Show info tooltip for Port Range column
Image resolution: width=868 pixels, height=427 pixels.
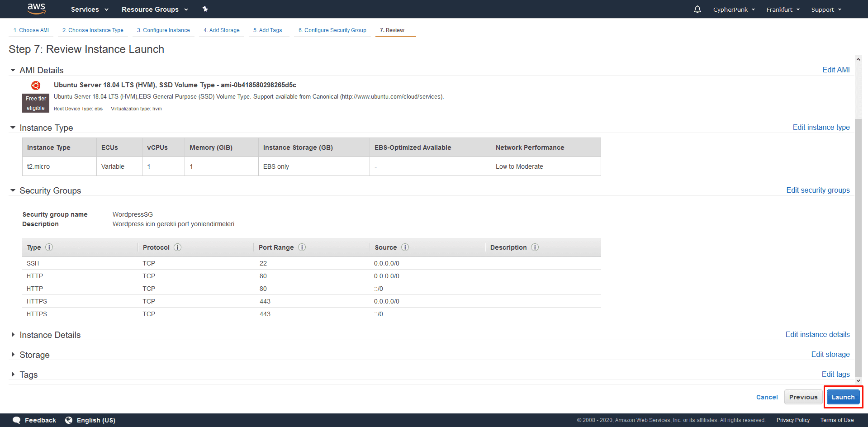[302, 247]
